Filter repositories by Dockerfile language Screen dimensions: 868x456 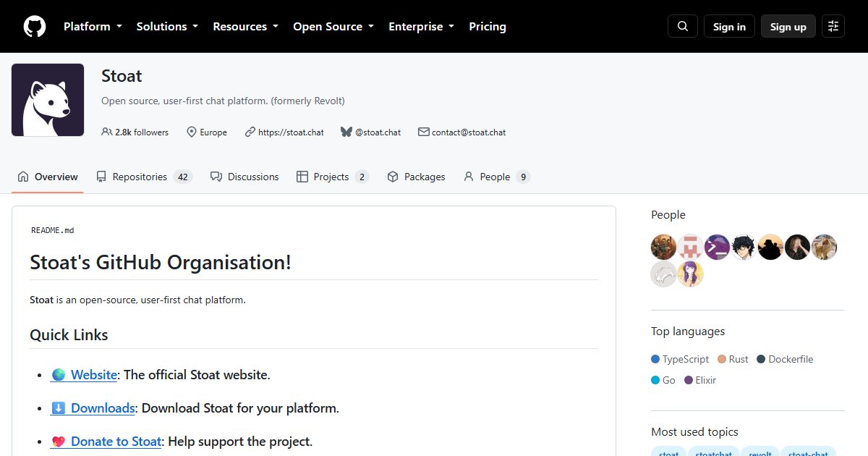pos(786,359)
